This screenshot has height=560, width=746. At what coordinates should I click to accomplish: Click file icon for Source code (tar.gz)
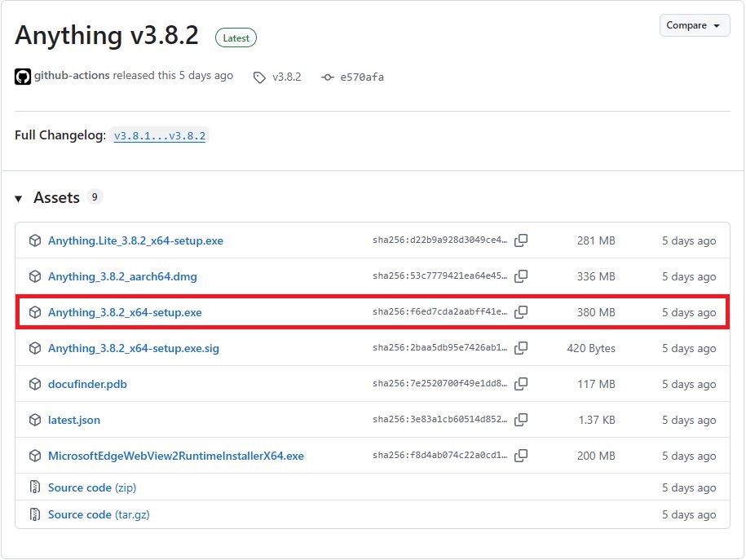pos(35,514)
